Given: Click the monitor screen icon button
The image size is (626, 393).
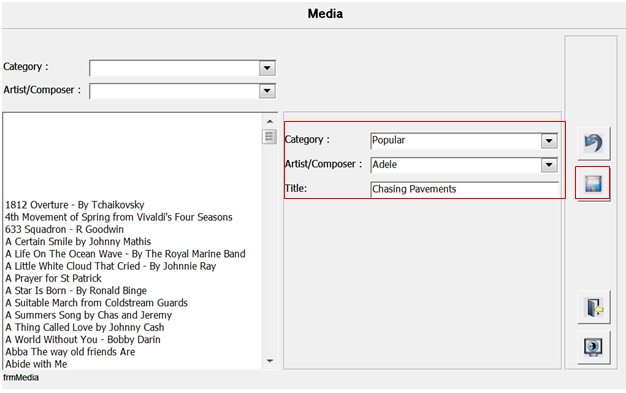Looking at the screenshot, I should click(x=594, y=347).
